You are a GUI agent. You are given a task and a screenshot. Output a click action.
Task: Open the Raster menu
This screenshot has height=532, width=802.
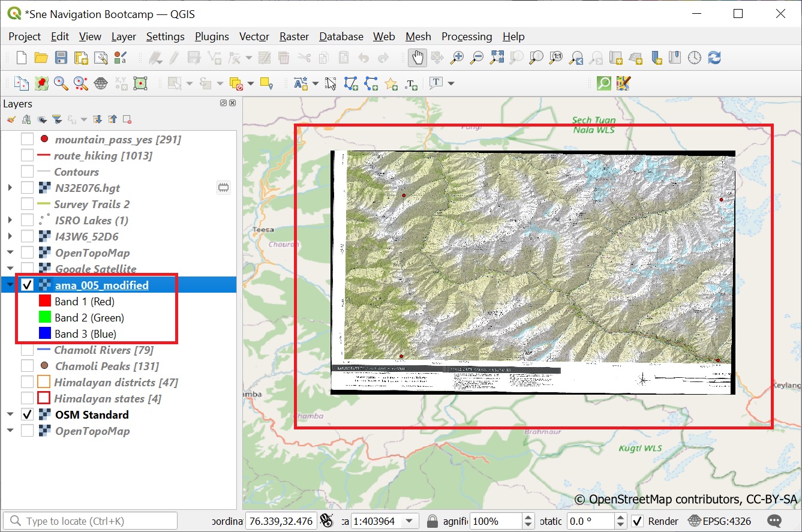click(x=294, y=37)
